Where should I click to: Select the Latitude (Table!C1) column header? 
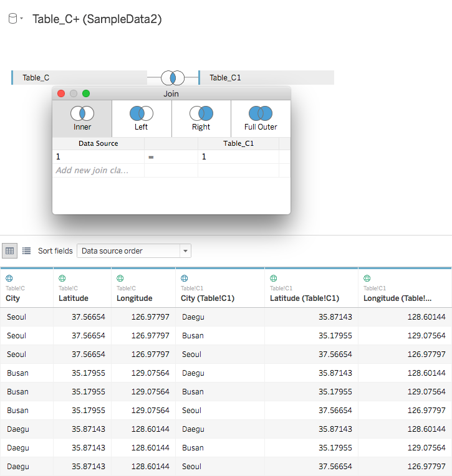[x=311, y=288]
